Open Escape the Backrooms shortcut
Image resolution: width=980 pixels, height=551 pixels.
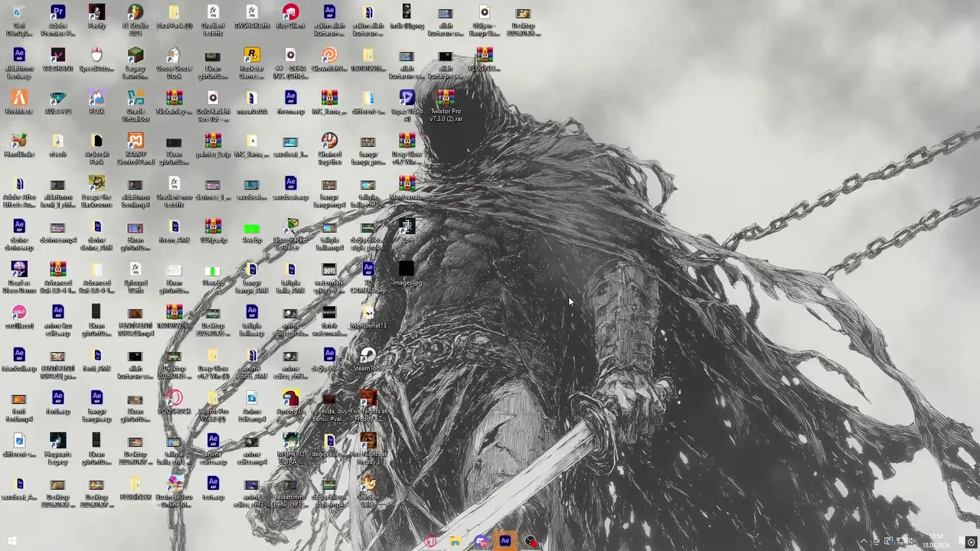pyautogui.click(x=96, y=192)
